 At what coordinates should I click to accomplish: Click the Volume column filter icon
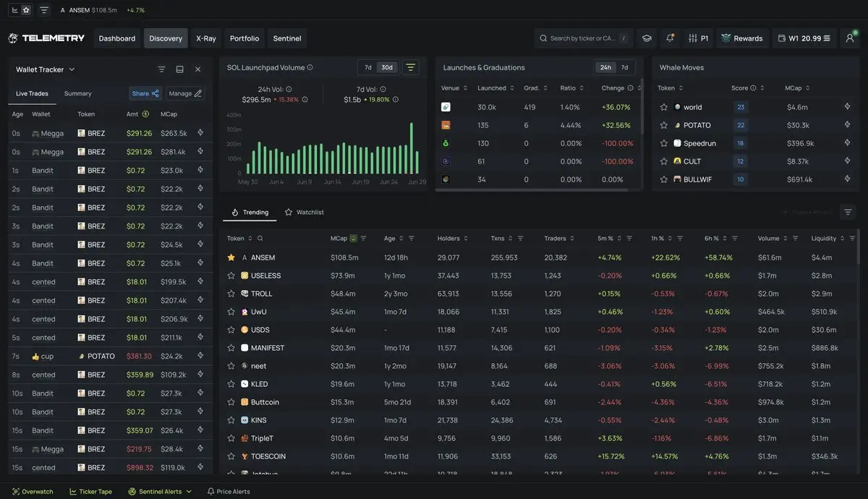pos(795,238)
